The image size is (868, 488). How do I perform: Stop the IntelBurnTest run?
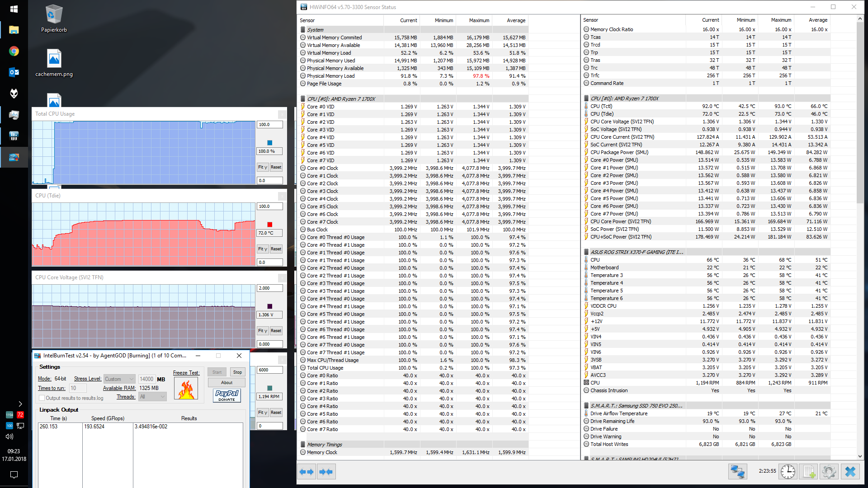(x=237, y=372)
